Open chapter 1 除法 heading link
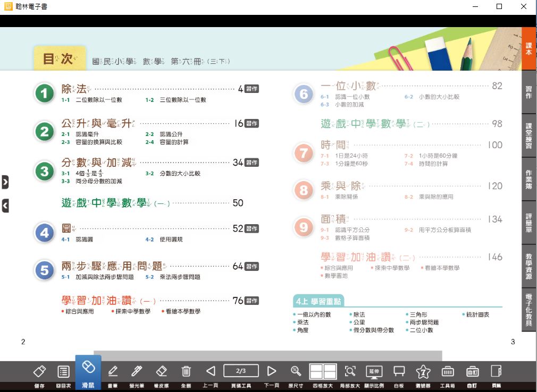 (x=74, y=89)
